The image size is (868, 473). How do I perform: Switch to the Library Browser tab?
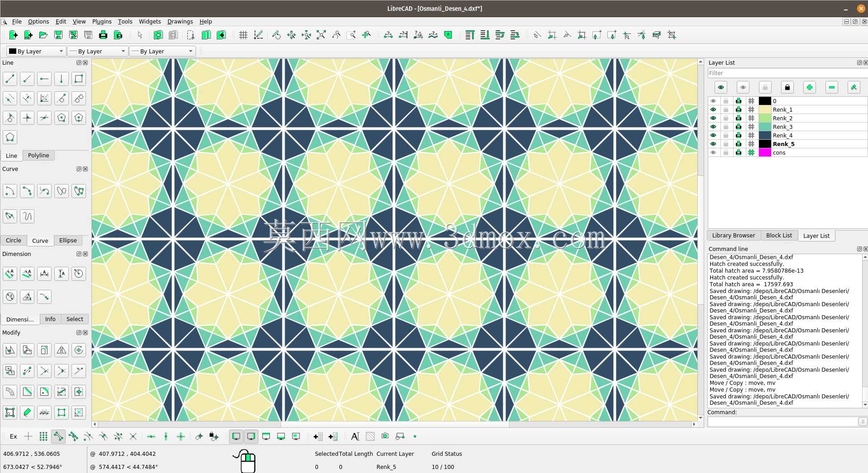734,235
